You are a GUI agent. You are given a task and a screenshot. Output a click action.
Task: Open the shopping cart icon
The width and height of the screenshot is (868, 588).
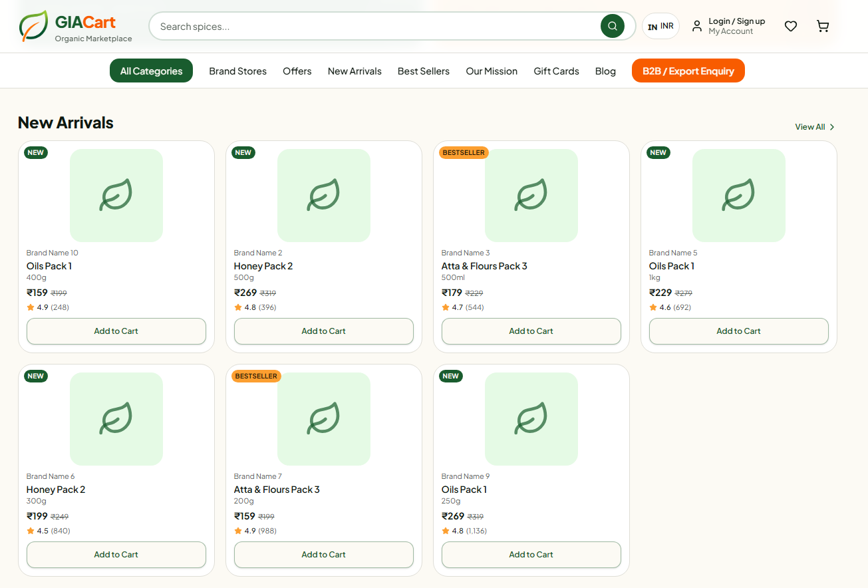(823, 26)
